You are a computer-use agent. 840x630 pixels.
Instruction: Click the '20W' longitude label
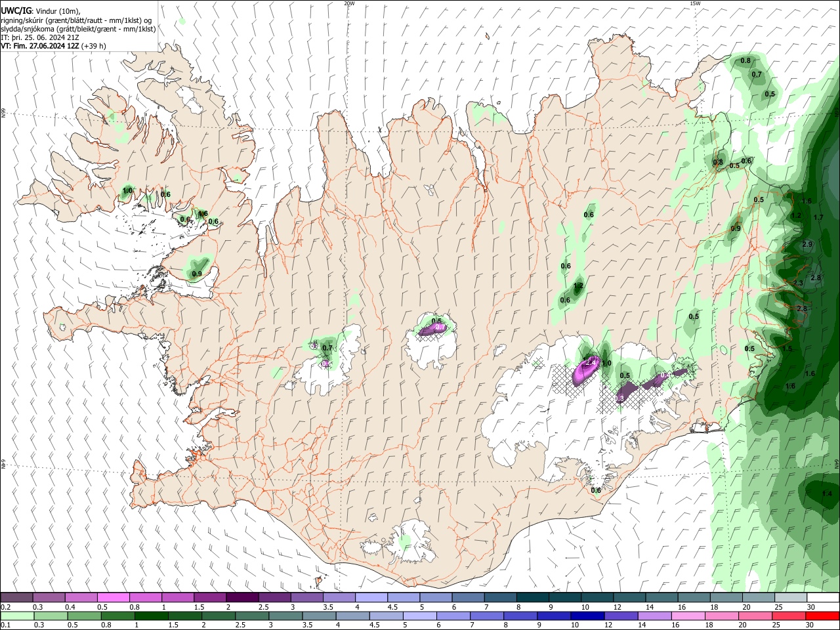point(349,3)
